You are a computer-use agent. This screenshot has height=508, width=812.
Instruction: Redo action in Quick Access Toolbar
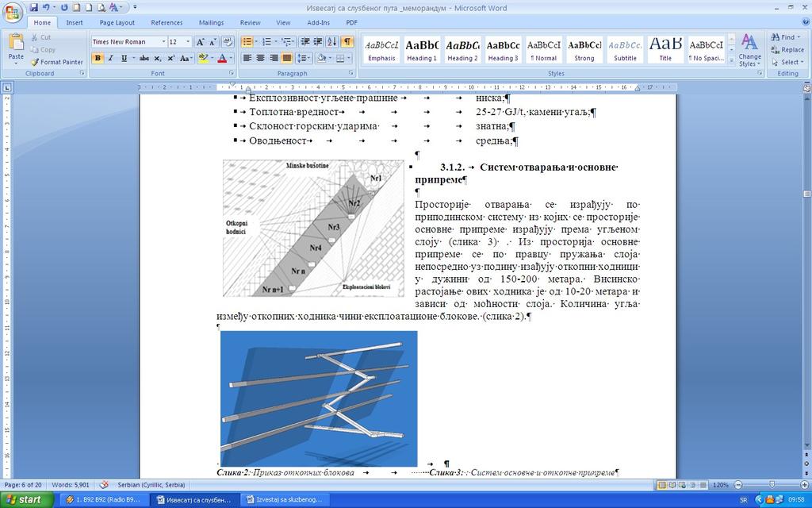coord(64,7)
